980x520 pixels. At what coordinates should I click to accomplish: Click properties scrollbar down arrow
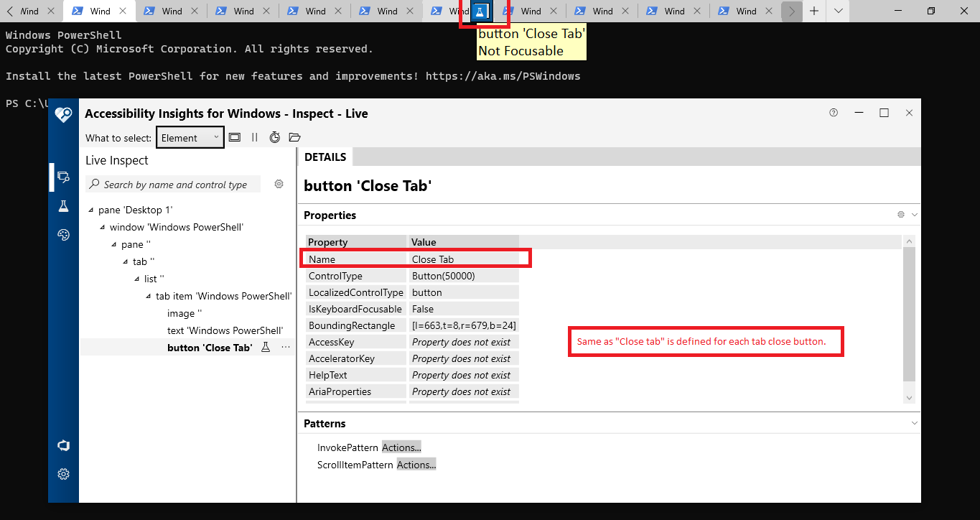(910, 397)
